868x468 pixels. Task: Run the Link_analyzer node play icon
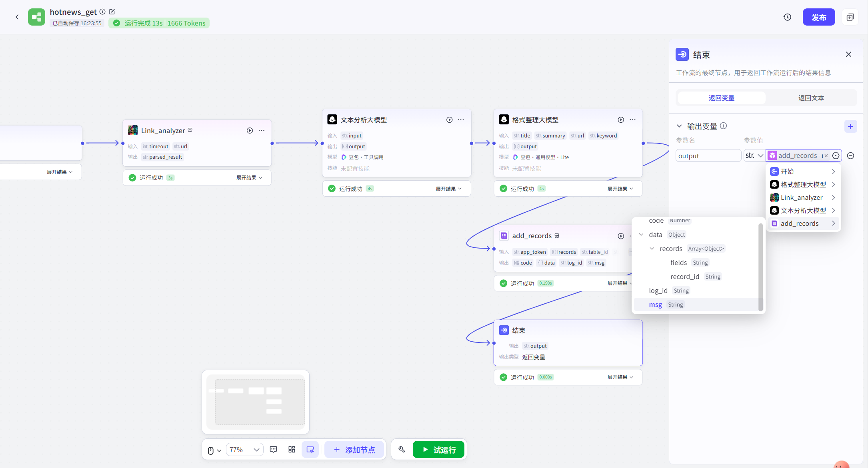[250, 131]
